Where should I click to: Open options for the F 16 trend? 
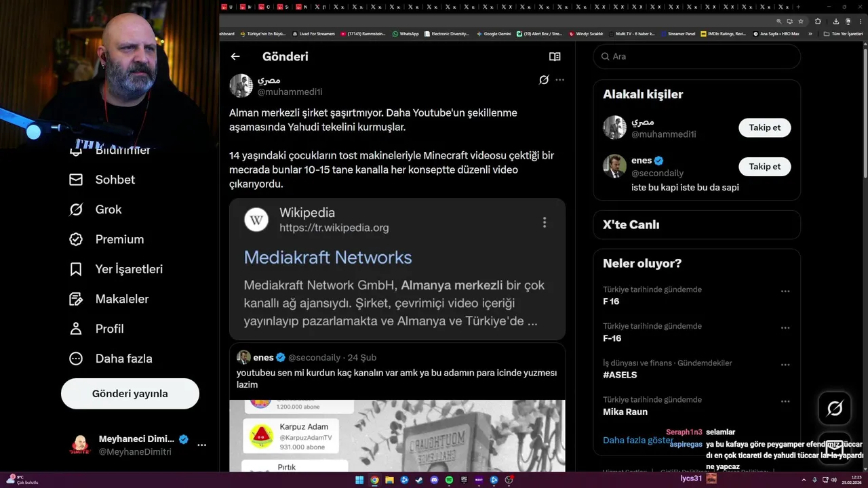(785, 291)
